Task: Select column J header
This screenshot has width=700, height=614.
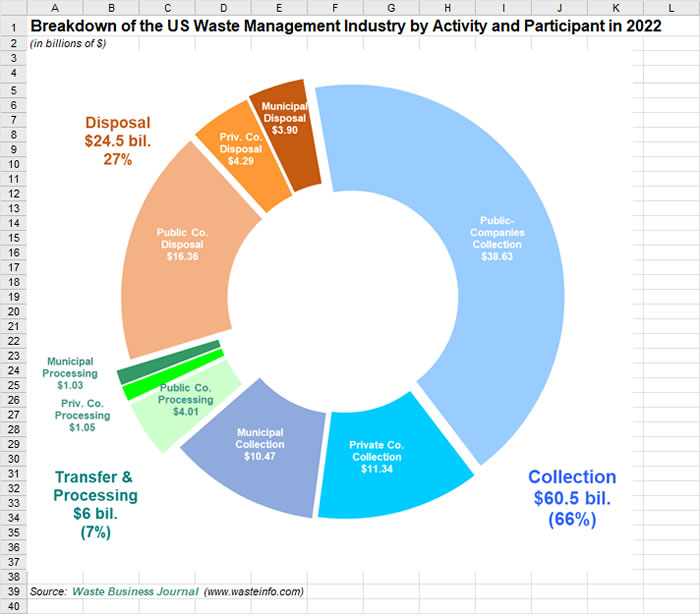Action: point(559,8)
